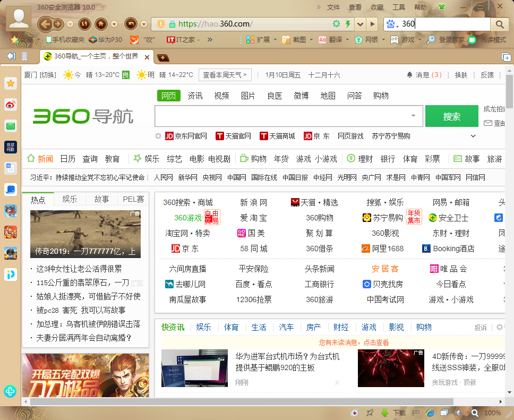This screenshot has width=514, height=420.
Task: Click the magnifier search button beside 360 box
Action: point(499,24)
